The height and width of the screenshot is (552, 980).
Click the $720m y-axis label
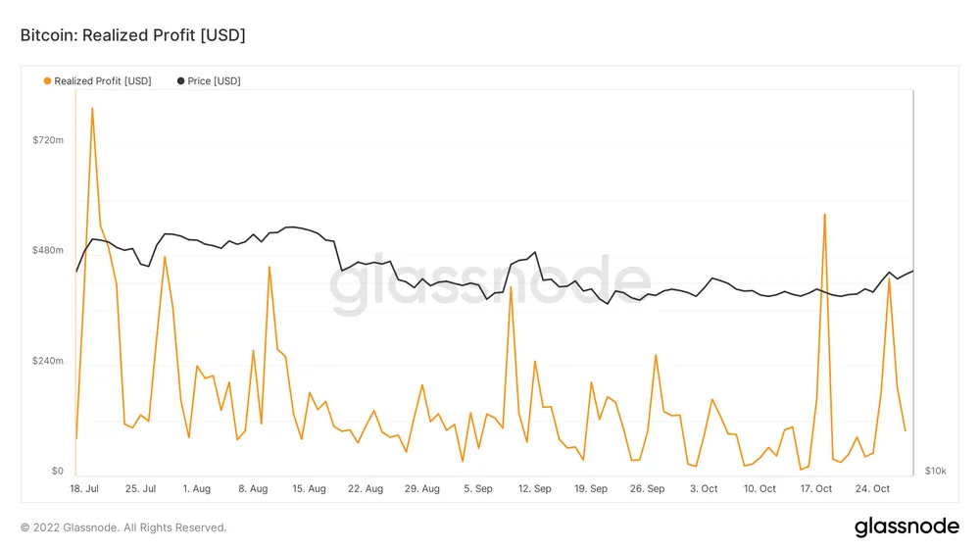48,140
